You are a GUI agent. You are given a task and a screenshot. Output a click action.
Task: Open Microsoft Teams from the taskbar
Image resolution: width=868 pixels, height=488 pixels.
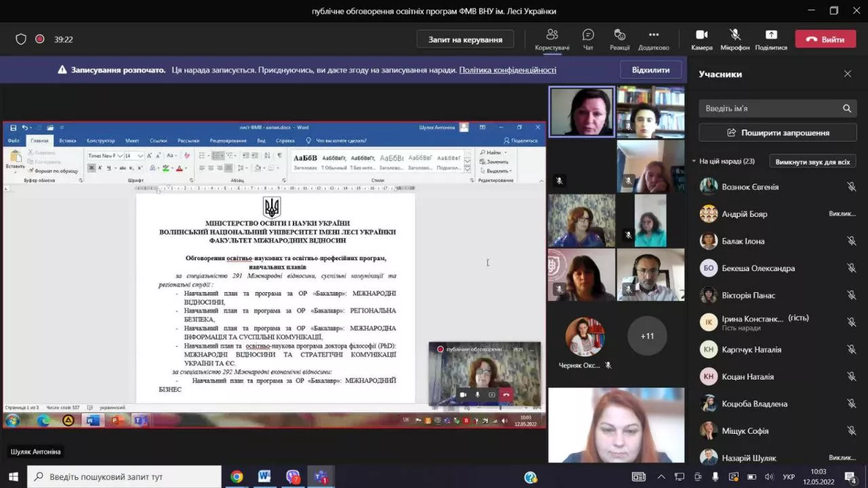click(x=320, y=476)
